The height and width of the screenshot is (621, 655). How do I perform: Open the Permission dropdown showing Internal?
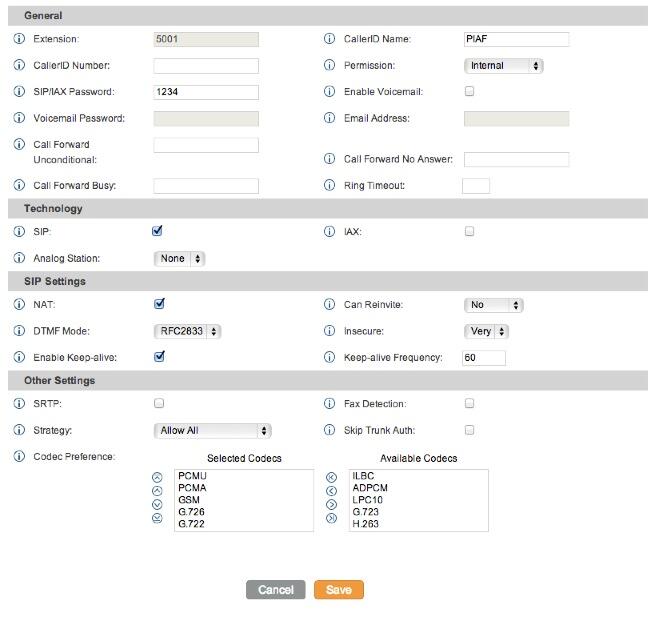click(x=503, y=66)
